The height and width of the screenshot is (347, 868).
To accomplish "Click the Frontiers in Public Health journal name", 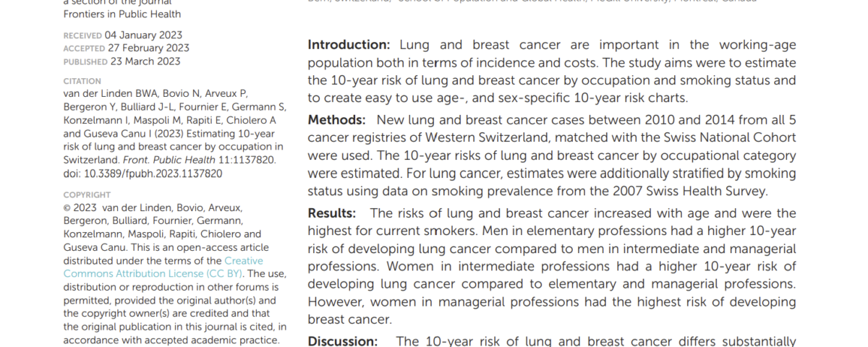I will tap(122, 14).
